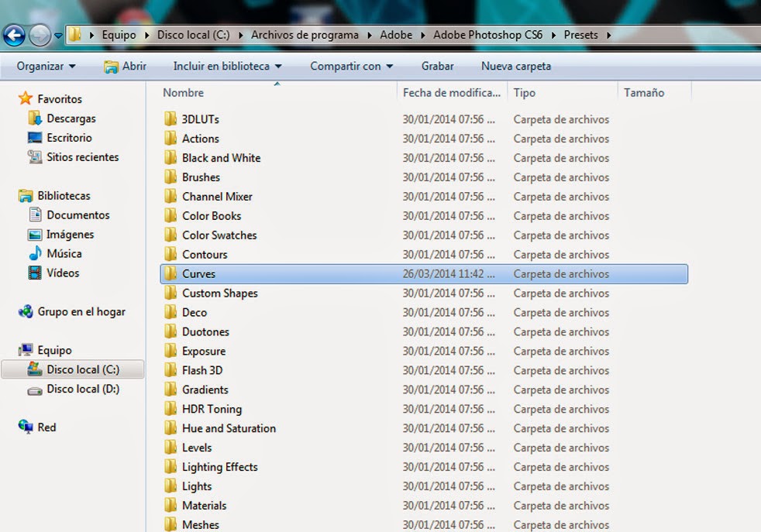This screenshot has width=761, height=532.
Task: Open Vídeos library film icon
Action: point(35,273)
